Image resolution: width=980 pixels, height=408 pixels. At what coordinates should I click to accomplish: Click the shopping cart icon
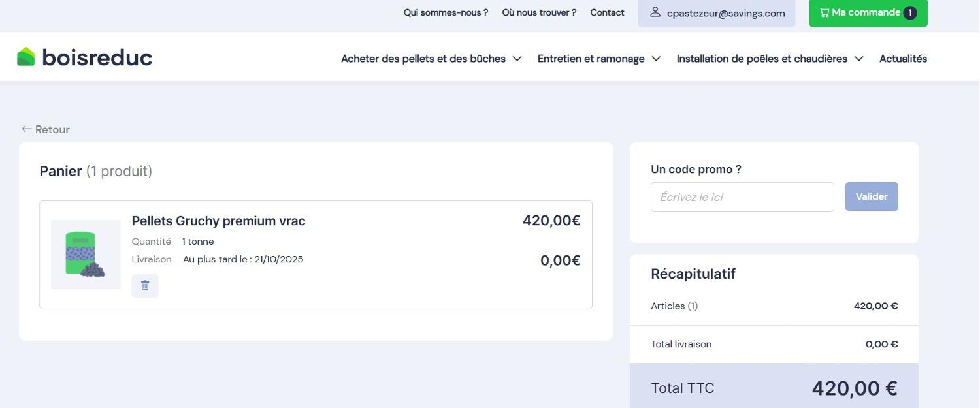coord(825,12)
